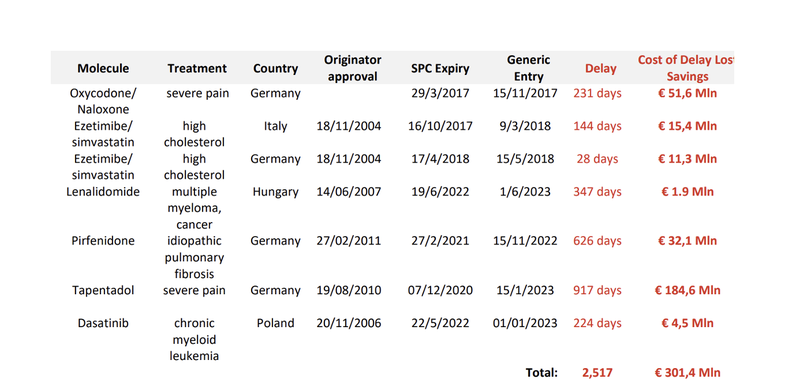The height and width of the screenshot is (390, 800).
Task: Select the Tapentadol molecule cell
Action: coord(103,290)
